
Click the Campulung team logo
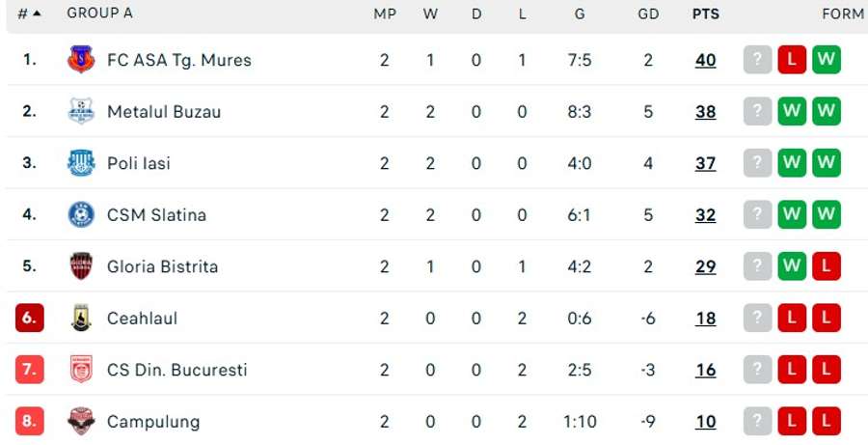click(x=81, y=421)
